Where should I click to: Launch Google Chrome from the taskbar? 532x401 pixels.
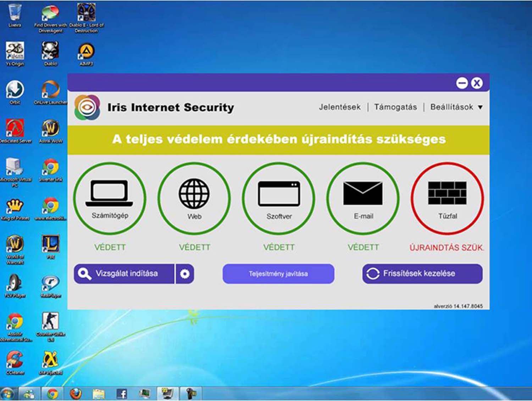pos(52,394)
